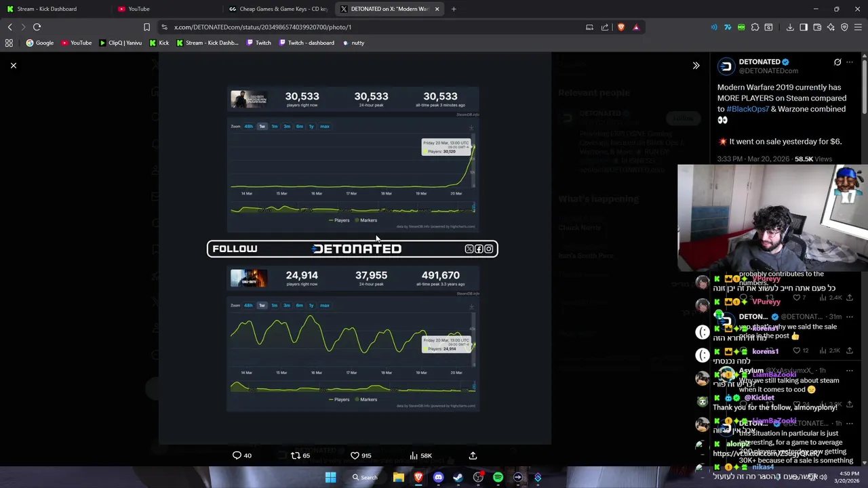Click the install/cast screen icon in address bar

pyautogui.click(x=589, y=27)
